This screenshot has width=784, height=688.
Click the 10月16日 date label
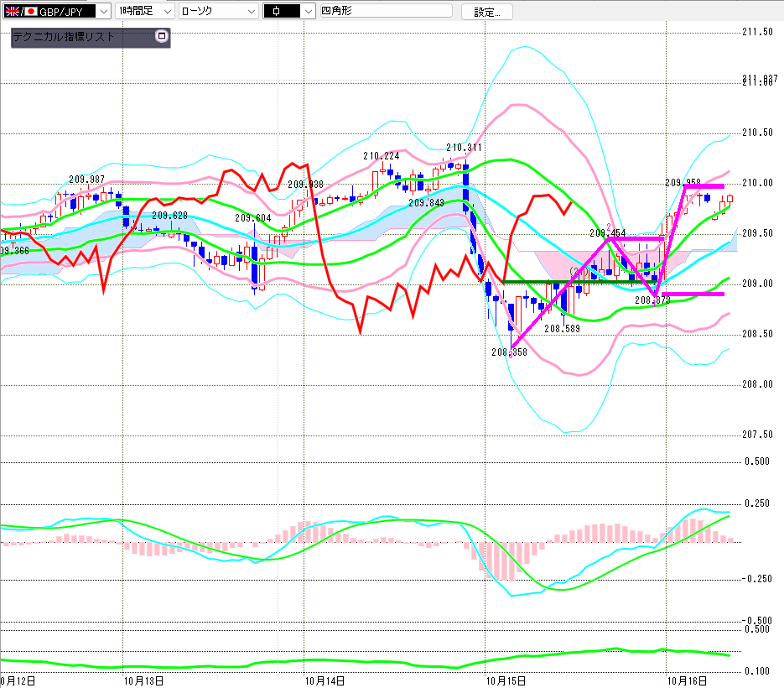[687, 681]
